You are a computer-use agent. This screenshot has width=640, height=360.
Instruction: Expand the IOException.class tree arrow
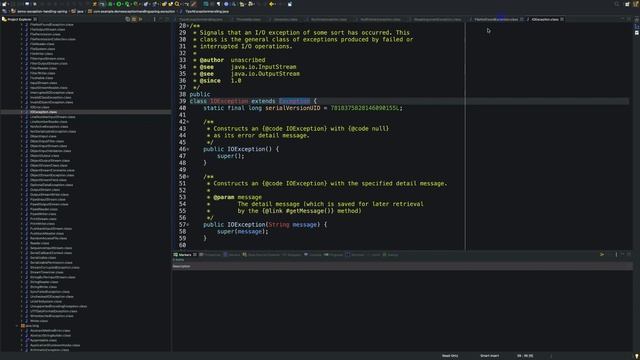22,112
